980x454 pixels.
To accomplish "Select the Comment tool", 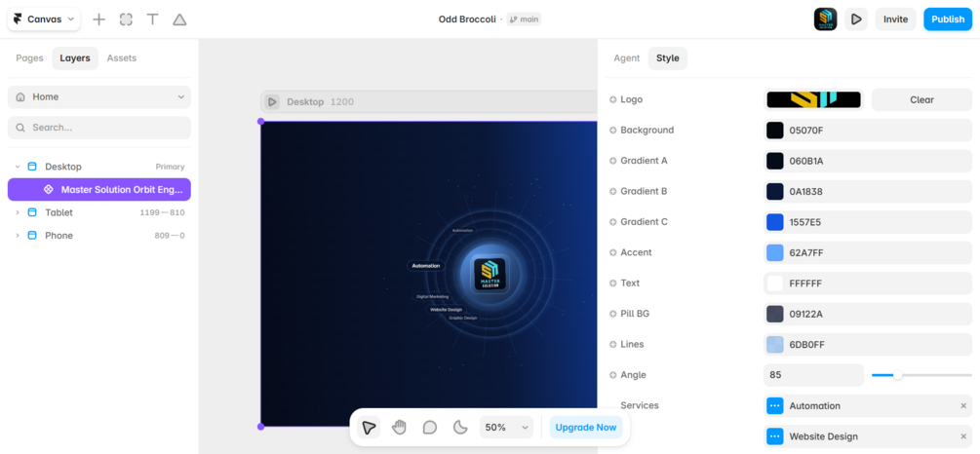I will [429, 427].
